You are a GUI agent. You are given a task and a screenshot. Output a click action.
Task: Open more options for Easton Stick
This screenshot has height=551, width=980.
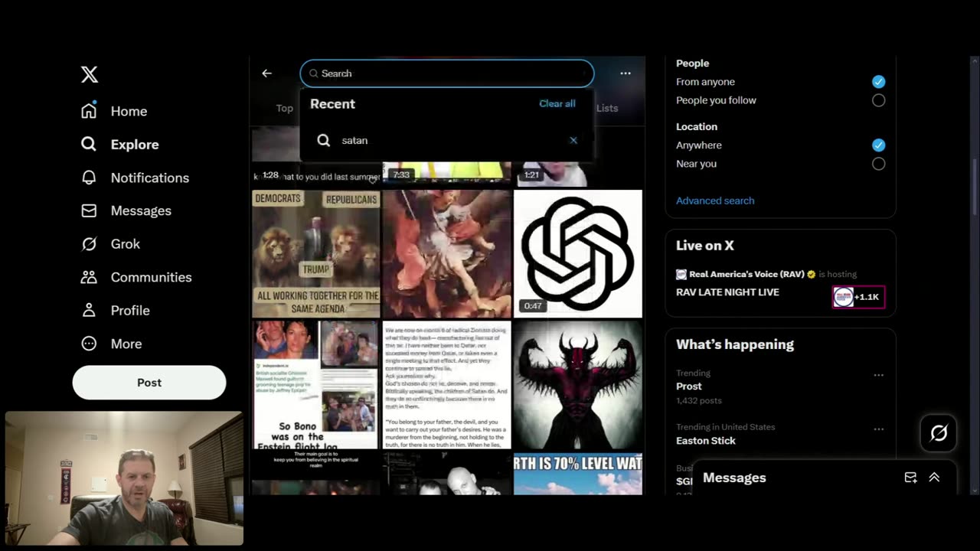(x=878, y=429)
